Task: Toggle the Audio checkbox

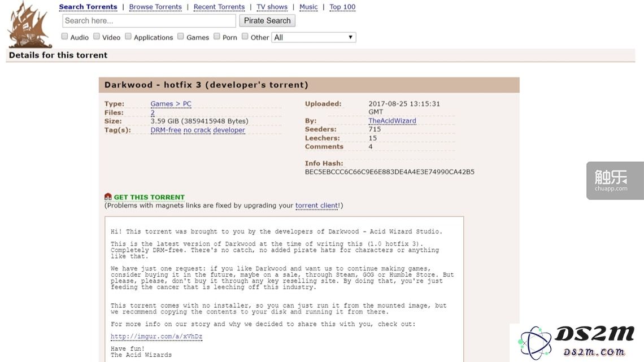Action: tap(64, 37)
